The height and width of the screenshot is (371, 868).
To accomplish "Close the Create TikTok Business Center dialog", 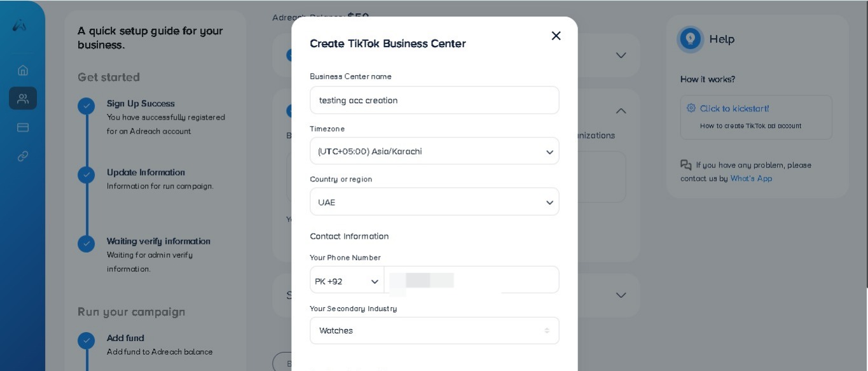I will tap(556, 36).
